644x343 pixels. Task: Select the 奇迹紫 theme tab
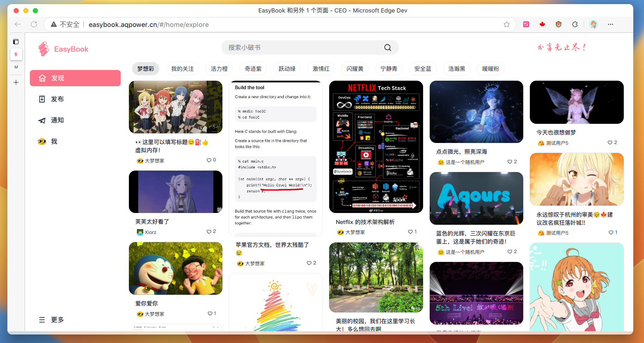pos(253,69)
